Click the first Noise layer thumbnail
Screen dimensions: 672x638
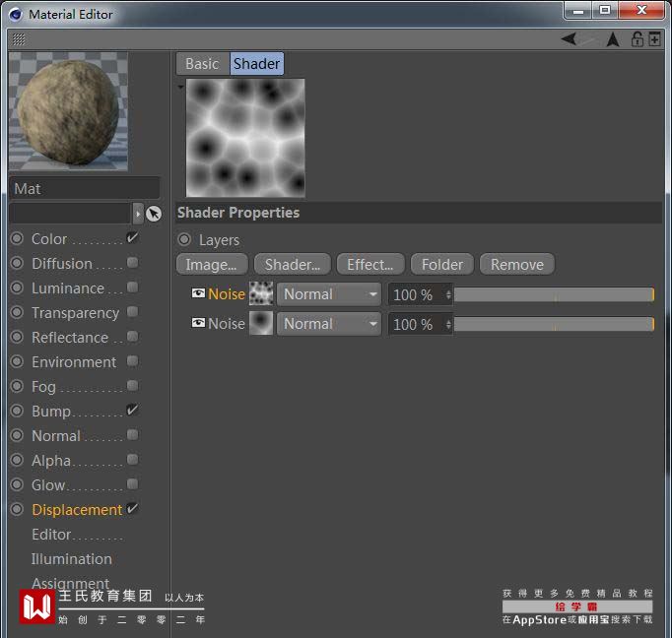[261, 293]
